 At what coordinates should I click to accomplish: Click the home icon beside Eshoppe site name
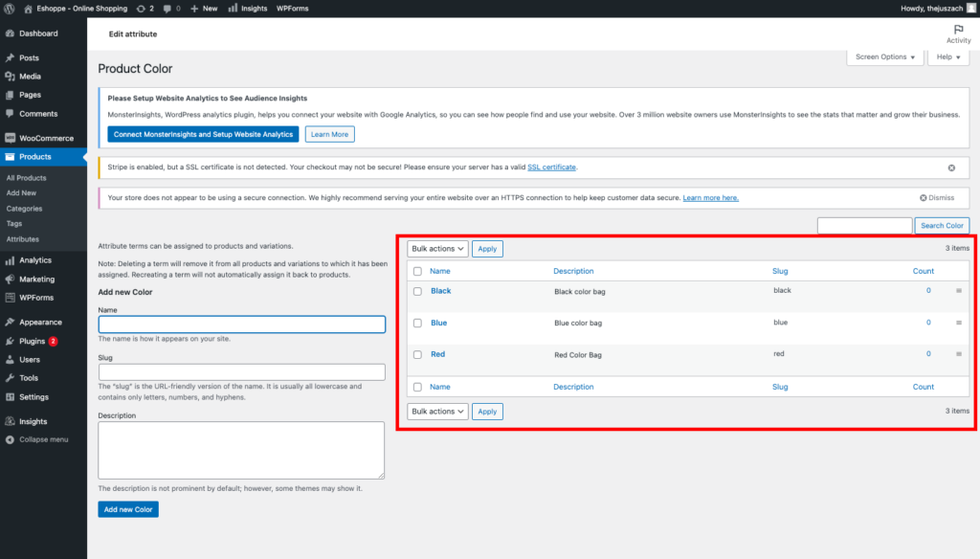pyautogui.click(x=28, y=9)
